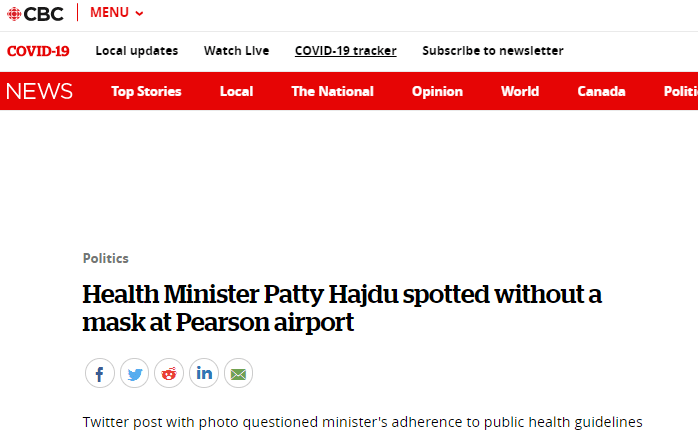Click the Politics category label
698x446 pixels.
click(x=105, y=258)
